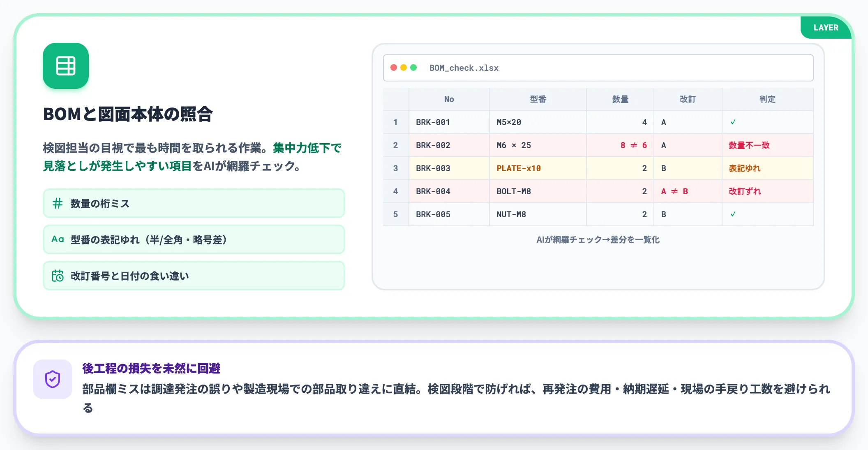Click the green checkmark in BRK-001 row
The width and height of the screenshot is (868, 450).
733,122
